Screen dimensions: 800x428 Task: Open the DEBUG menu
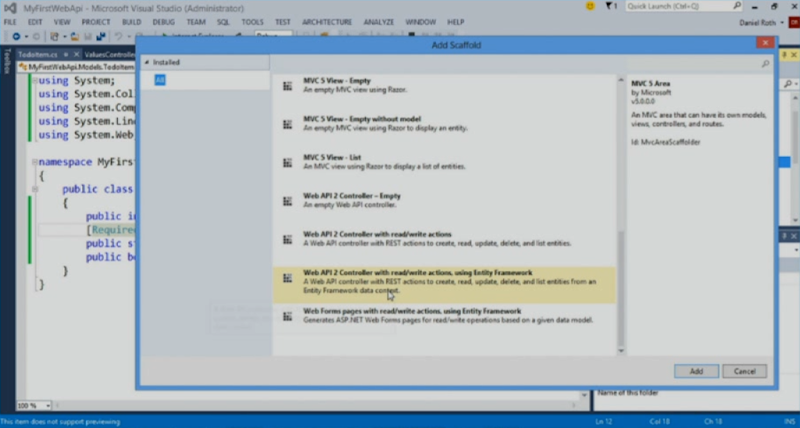coord(163,22)
